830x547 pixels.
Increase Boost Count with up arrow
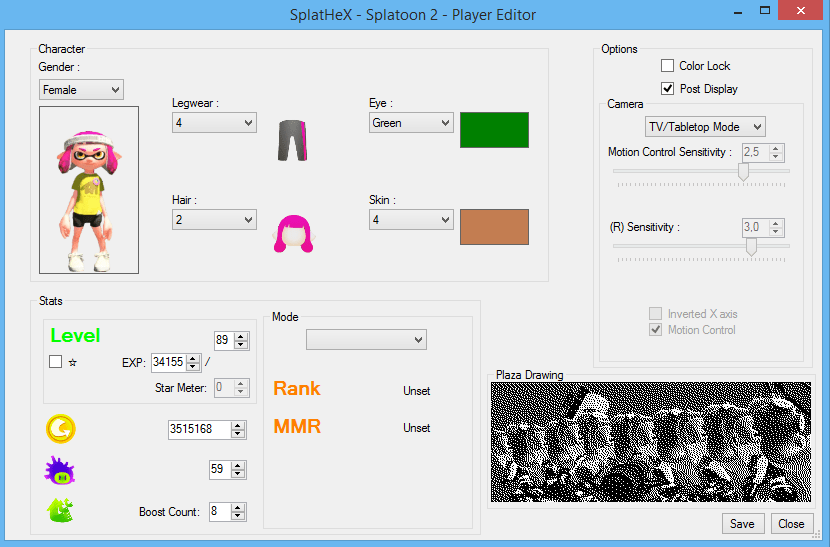click(238, 508)
